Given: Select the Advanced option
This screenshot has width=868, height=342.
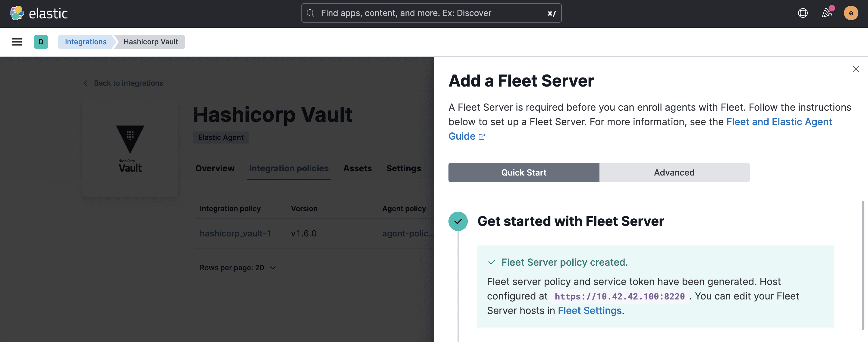Looking at the screenshot, I should click(x=674, y=173).
